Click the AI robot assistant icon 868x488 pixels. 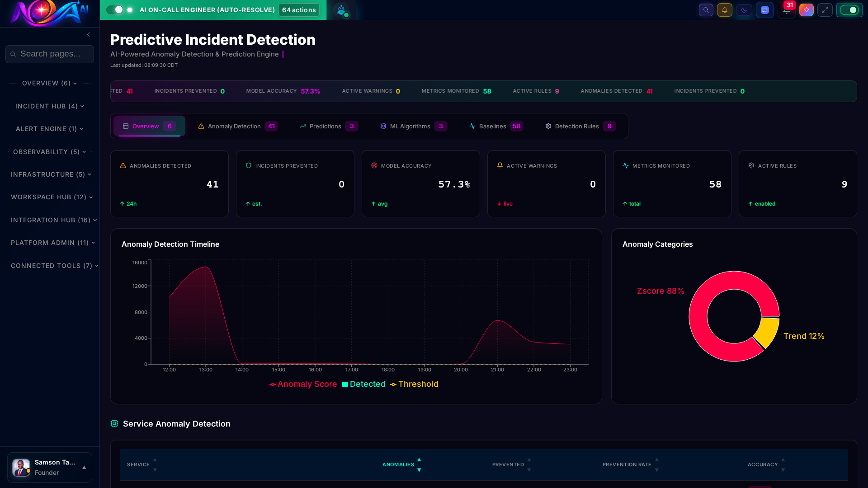(x=342, y=10)
